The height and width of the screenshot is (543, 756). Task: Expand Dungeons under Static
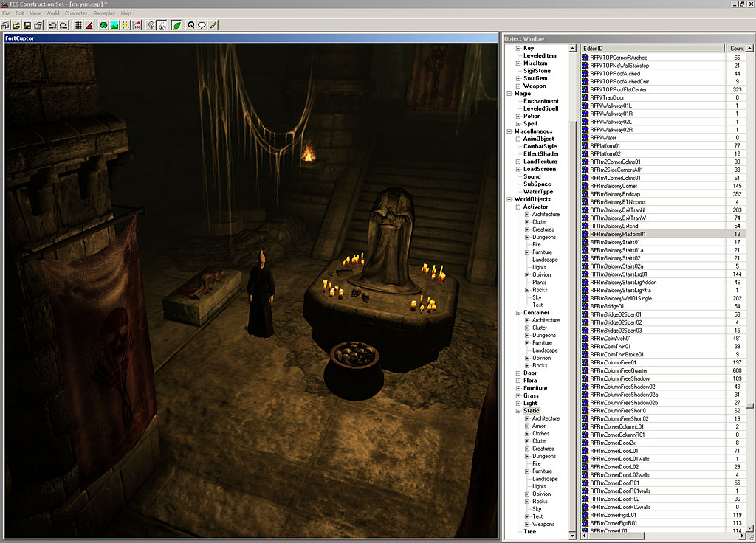pyautogui.click(x=527, y=456)
